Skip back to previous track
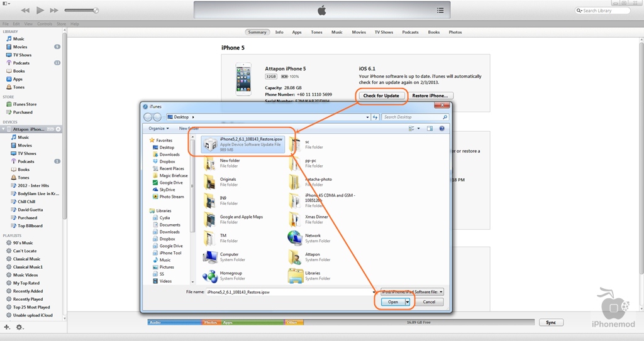 click(x=25, y=10)
